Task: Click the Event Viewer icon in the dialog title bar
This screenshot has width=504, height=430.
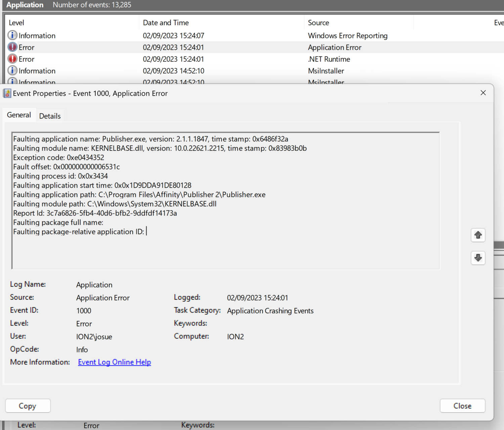Action: [6, 93]
